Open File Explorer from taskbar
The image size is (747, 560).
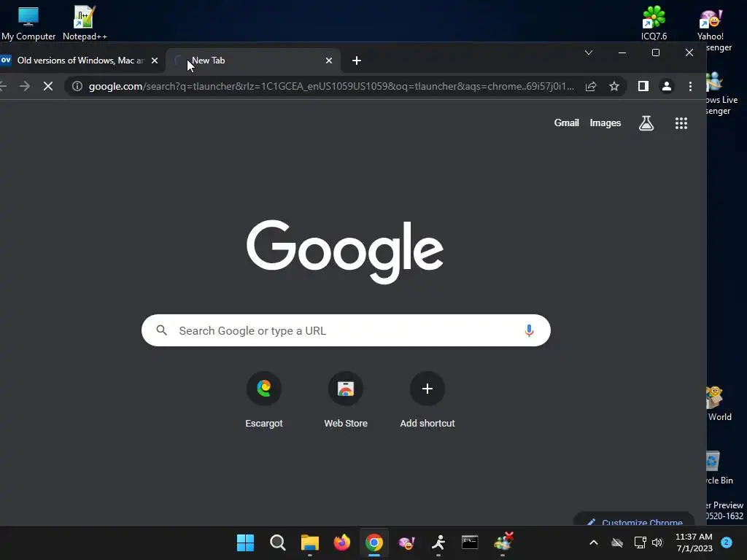[309, 542]
